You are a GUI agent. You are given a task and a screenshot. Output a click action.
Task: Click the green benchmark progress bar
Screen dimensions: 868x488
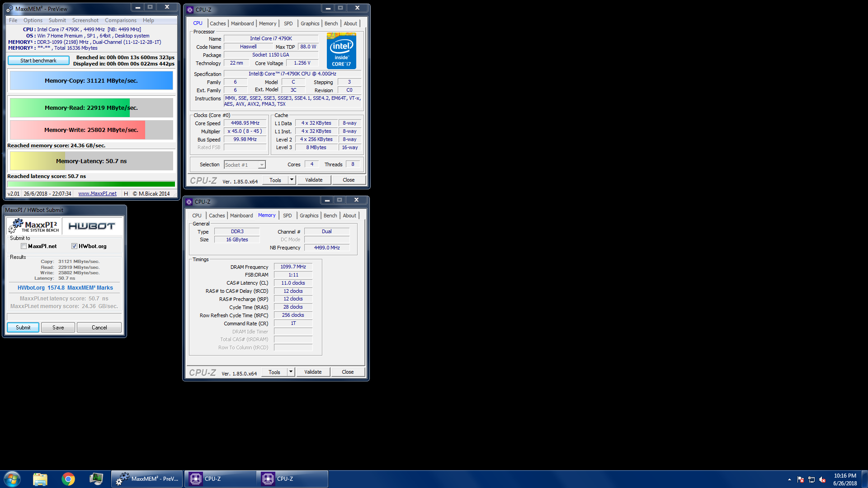[91, 184]
